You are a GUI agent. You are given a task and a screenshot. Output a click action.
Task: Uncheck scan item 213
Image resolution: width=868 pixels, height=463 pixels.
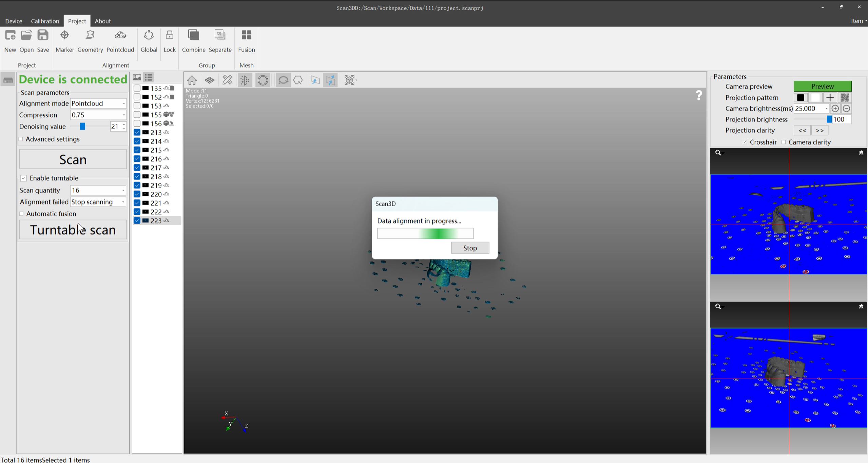(137, 132)
